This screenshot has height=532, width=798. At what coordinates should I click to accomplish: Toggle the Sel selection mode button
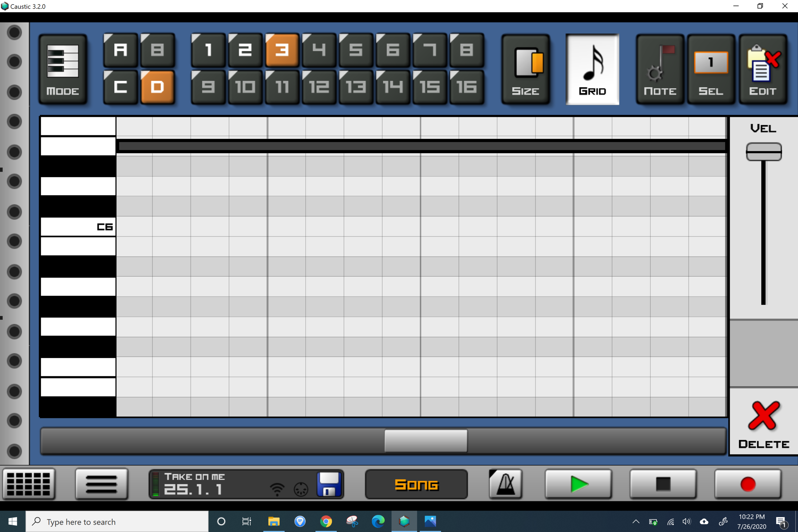[711, 69]
